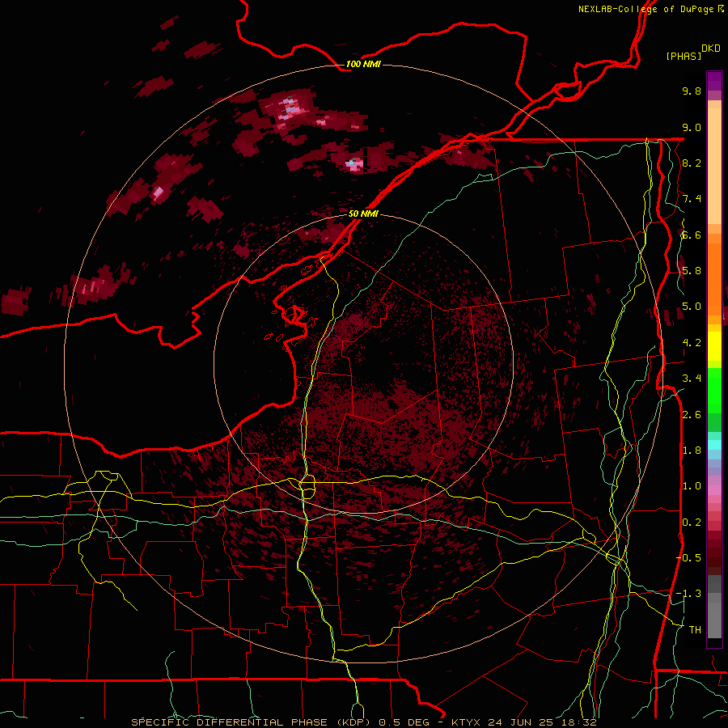Click the 50 NMI range ring label

[363, 214]
